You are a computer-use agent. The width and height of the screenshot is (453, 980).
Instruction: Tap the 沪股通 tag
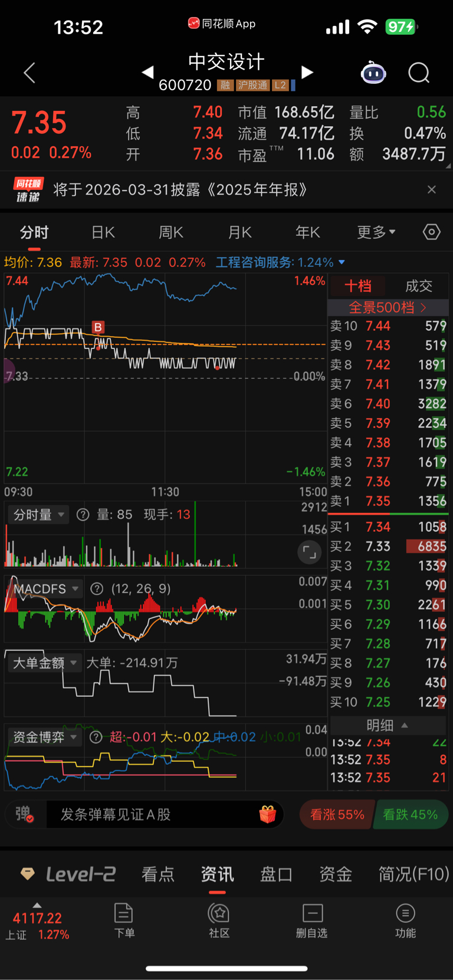pos(252,85)
